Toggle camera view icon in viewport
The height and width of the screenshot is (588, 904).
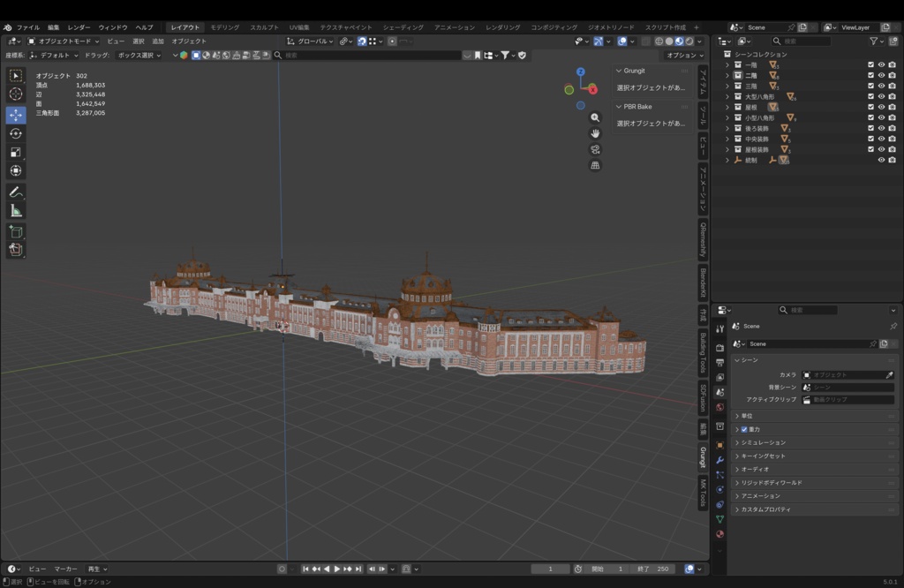[x=595, y=149]
